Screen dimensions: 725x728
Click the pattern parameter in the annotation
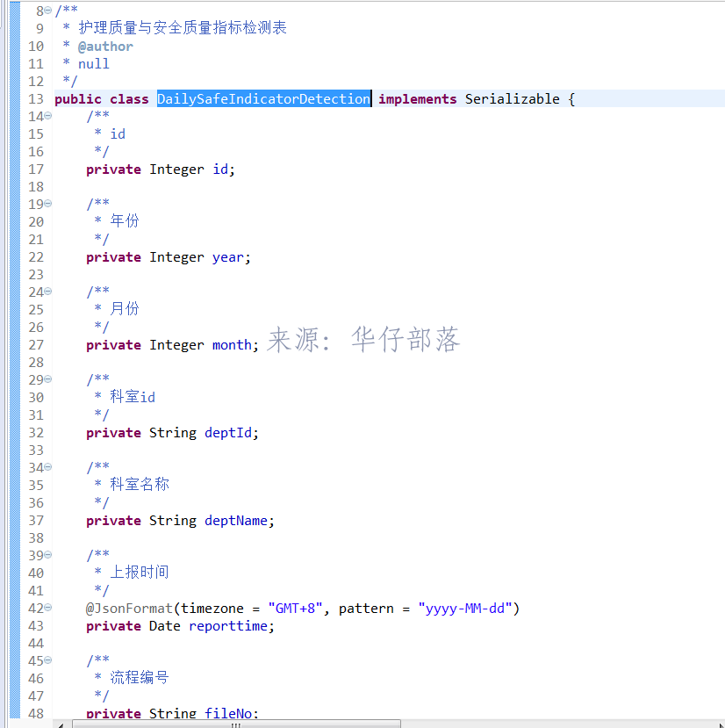click(x=366, y=609)
